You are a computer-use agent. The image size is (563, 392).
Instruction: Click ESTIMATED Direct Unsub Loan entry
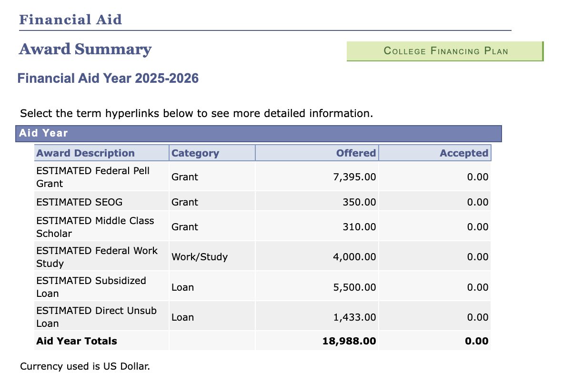[97, 317]
